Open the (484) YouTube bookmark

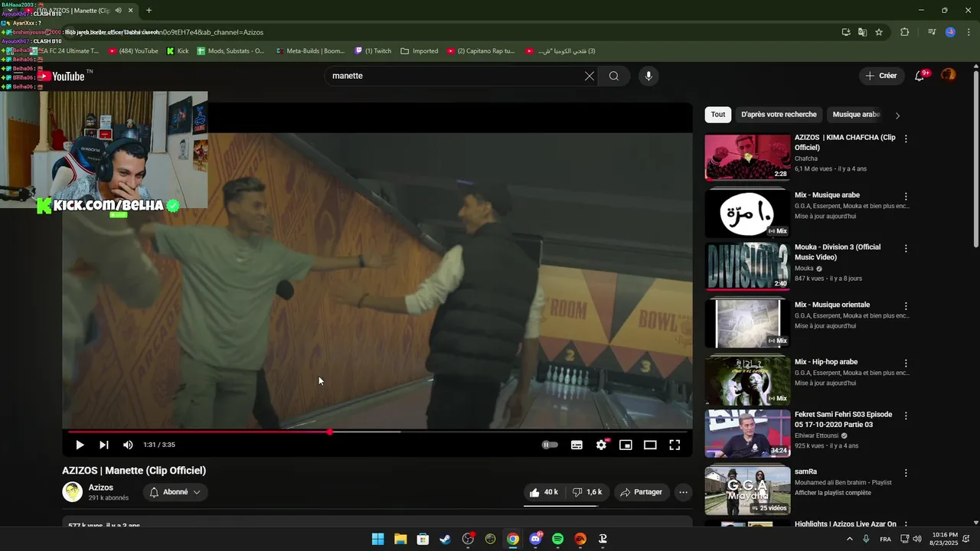pos(133,51)
